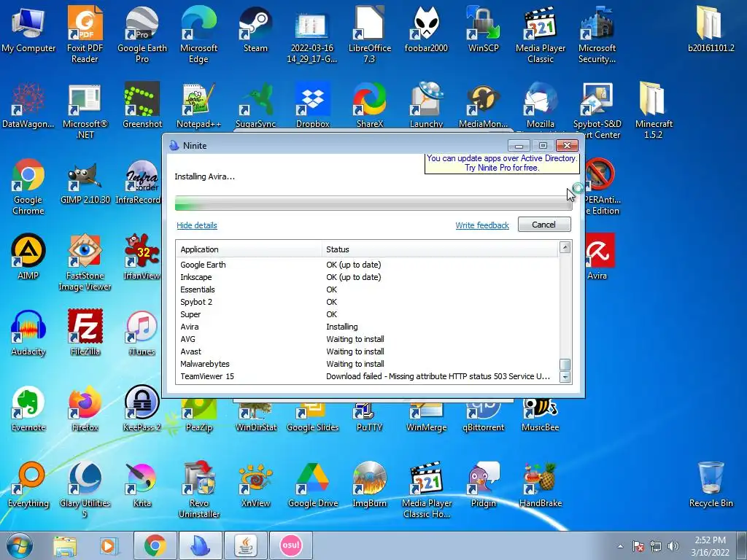This screenshot has width=747, height=560.
Task: Open Windows Explorer from taskbar
Action: click(x=64, y=545)
